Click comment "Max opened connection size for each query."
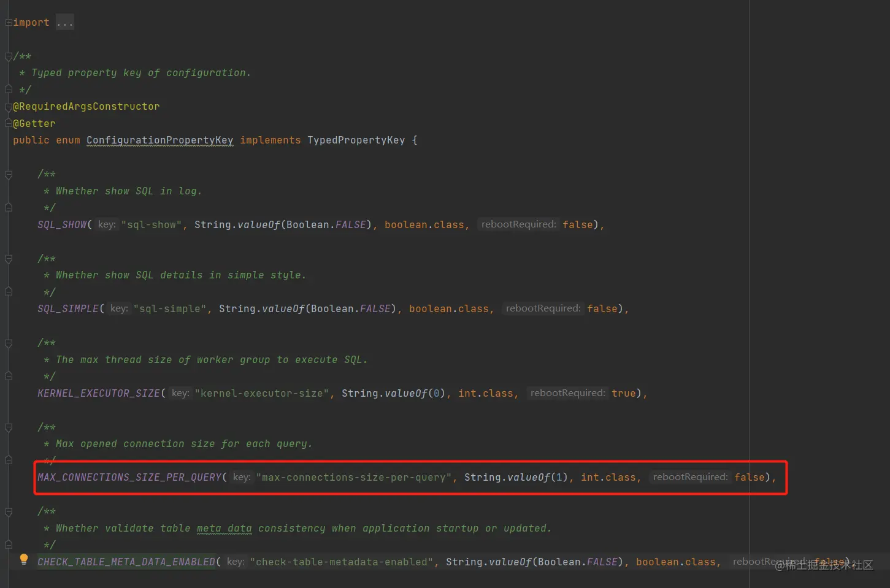 (x=184, y=444)
